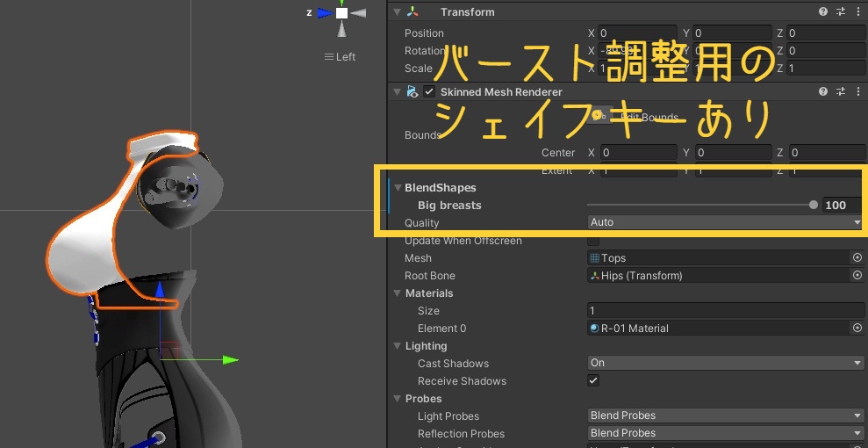Collapse the Lighting foldout
Viewport: 868px width, 448px height.
tap(398, 345)
